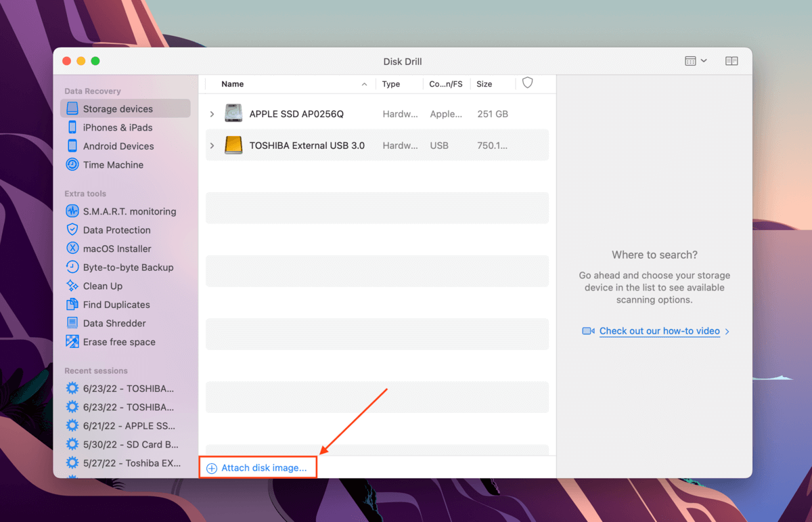The image size is (812, 522).
Task: Click the USB connection cell
Action: coord(439,146)
